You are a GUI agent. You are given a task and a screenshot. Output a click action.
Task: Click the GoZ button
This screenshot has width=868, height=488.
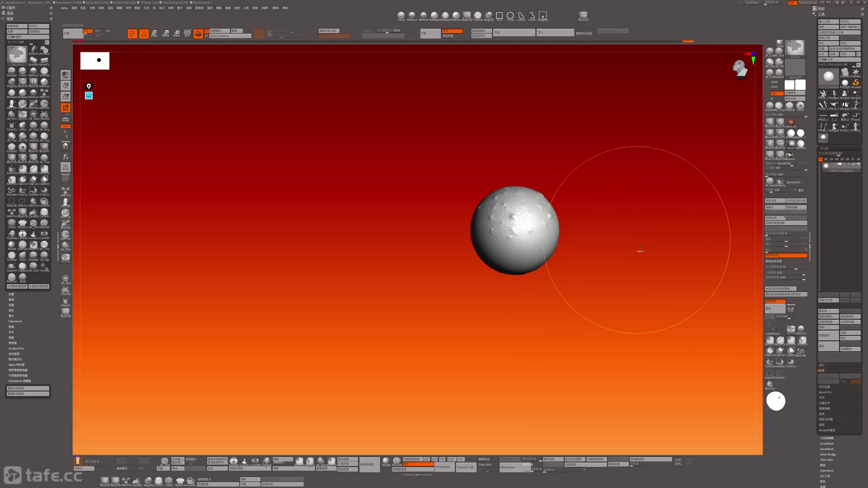pos(823,54)
